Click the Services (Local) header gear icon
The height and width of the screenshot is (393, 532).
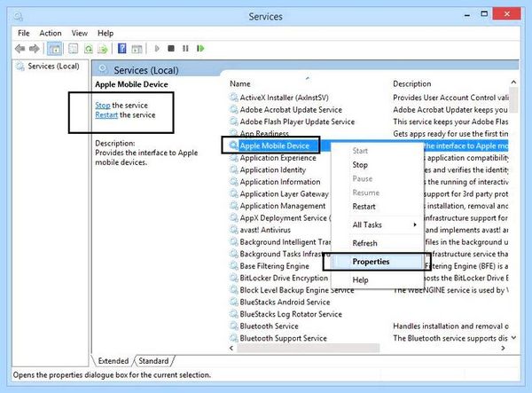coord(103,69)
